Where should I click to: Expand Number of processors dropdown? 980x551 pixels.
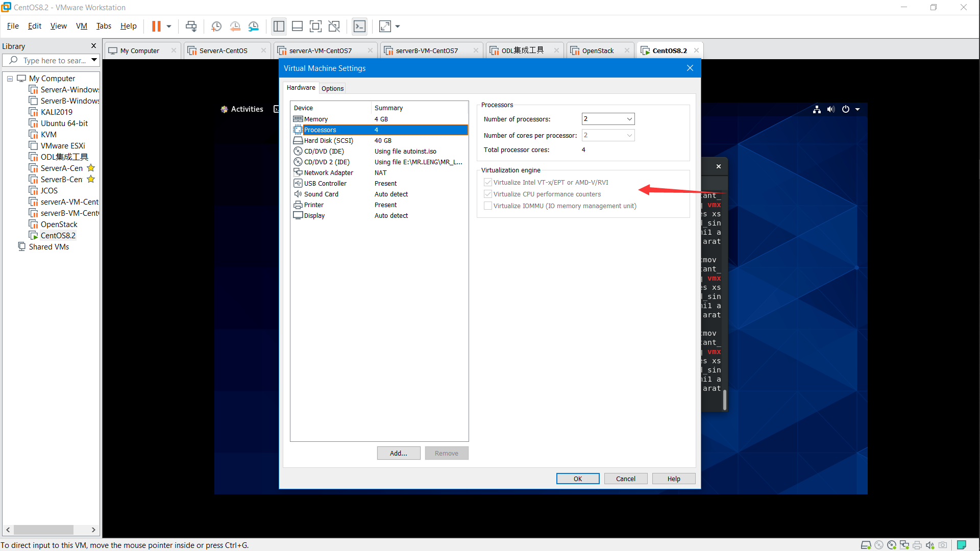pos(626,119)
